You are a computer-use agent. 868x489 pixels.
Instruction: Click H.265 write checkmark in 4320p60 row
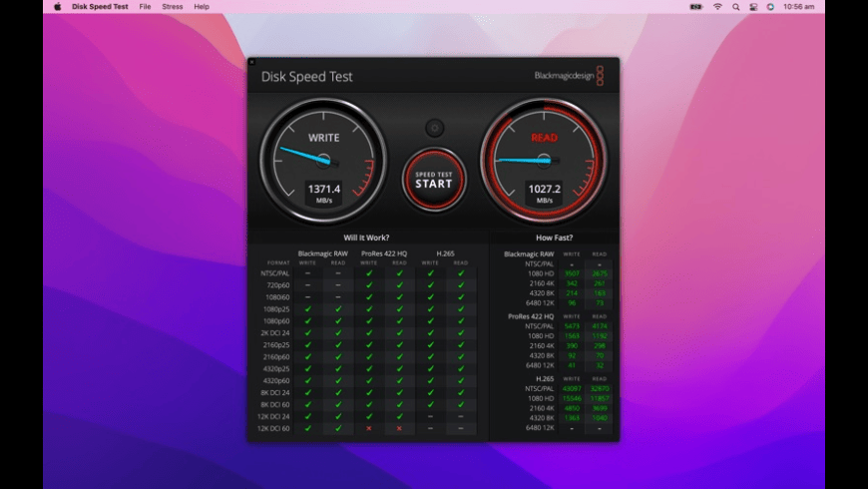coord(430,380)
